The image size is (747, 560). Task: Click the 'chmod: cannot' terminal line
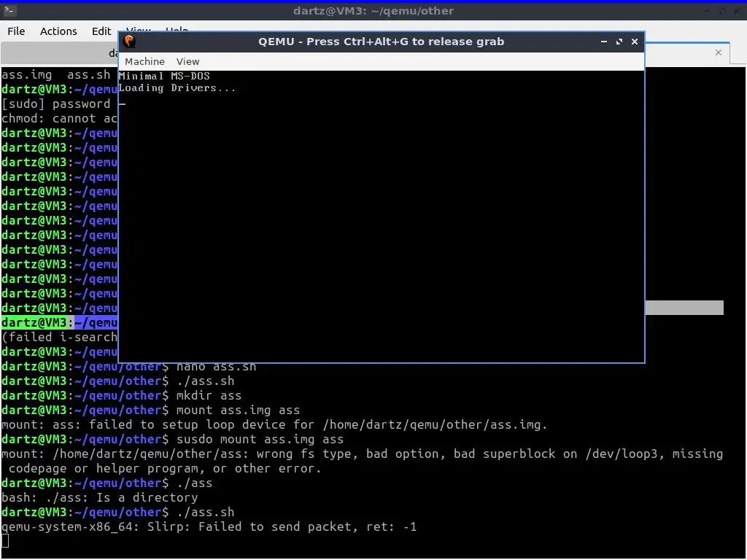(60, 119)
